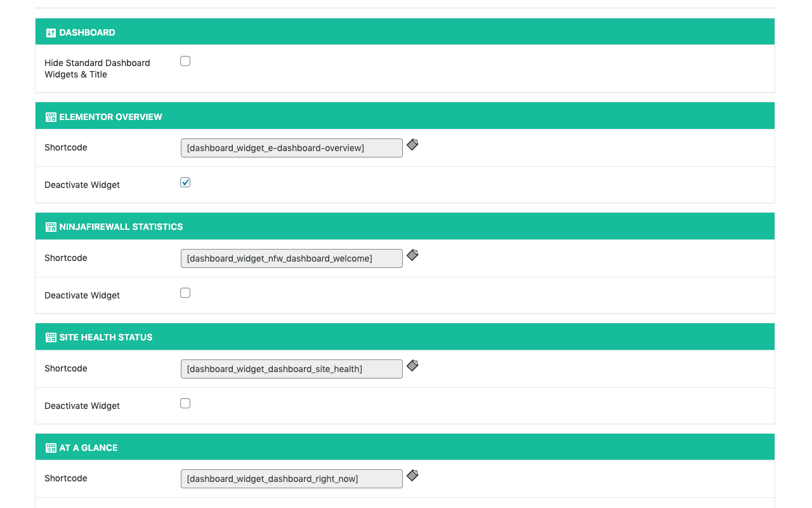Click the dashboard_right_now shortcode field
The width and height of the screenshot is (812, 508).
pyautogui.click(x=291, y=479)
